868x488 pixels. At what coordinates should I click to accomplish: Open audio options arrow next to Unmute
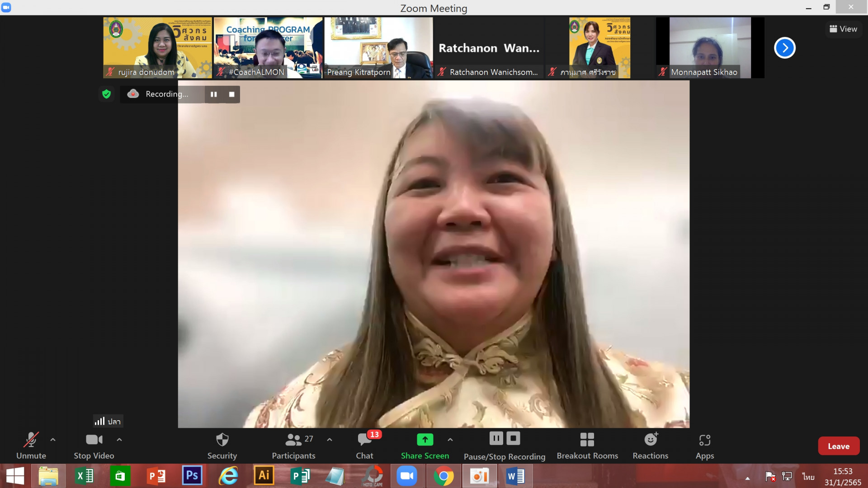click(x=53, y=440)
